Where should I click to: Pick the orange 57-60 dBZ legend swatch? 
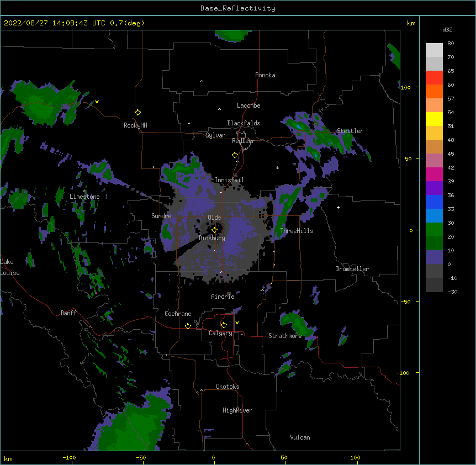point(434,91)
